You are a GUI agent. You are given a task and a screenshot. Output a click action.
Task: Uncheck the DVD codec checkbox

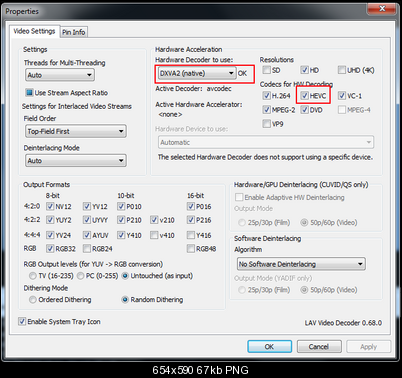(304, 110)
